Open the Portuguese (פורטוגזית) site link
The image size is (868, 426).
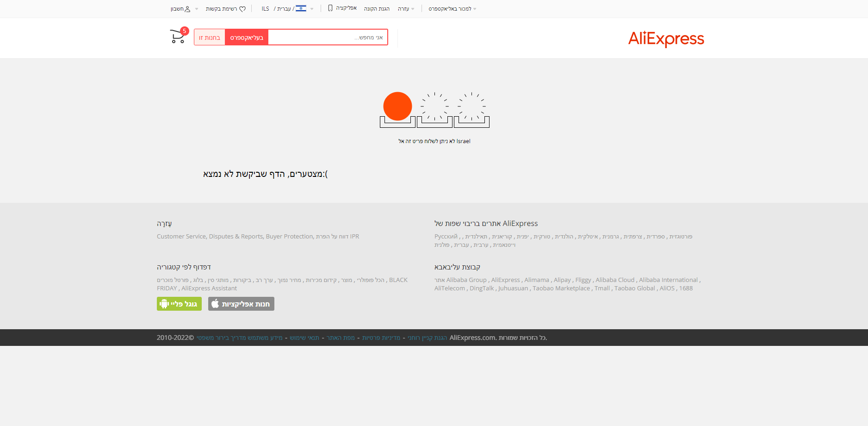click(x=681, y=236)
